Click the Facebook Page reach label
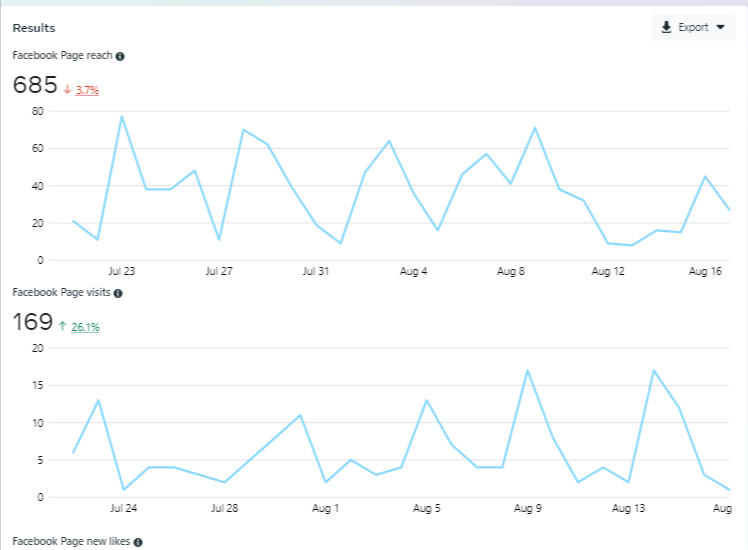The width and height of the screenshot is (748, 550). tap(62, 56)
